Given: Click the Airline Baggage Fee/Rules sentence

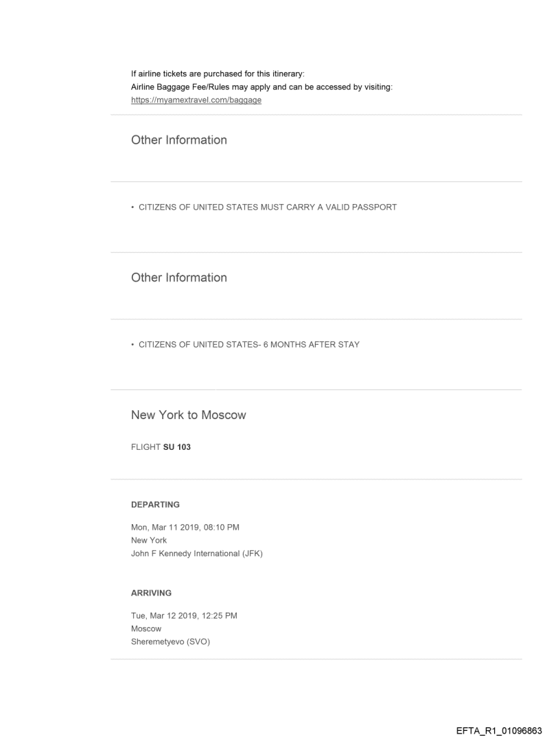Looking at the screenshot, I should click(261, 87).
